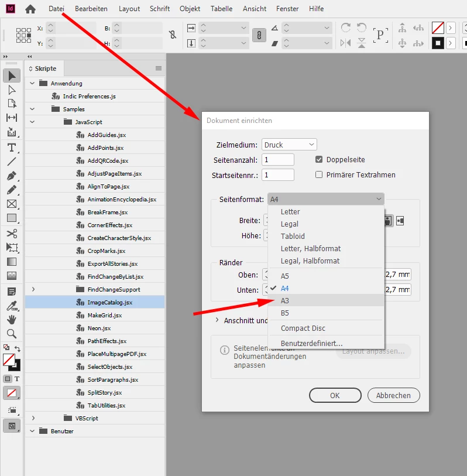Screen dimensions: 467x476
Task: Click the reference point grid
Action: coord(23,35)
